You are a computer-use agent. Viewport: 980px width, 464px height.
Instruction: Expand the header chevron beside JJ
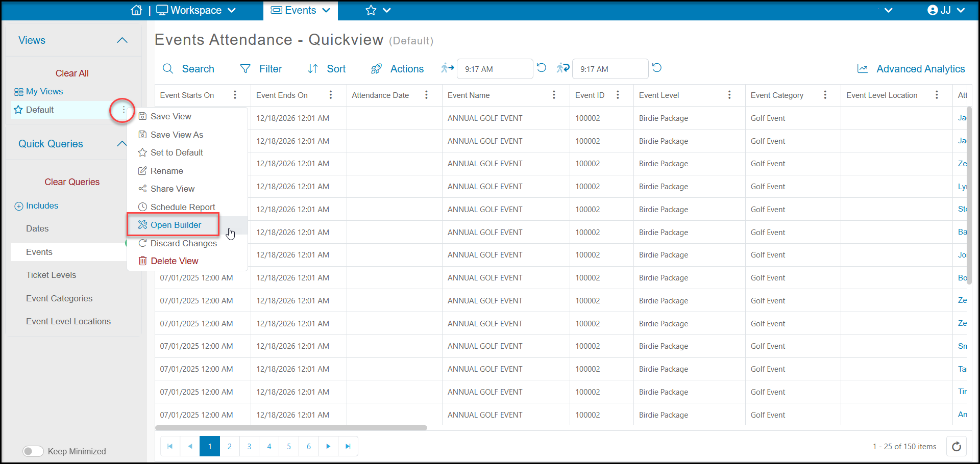pyautogui.click(x=889, y=10)
